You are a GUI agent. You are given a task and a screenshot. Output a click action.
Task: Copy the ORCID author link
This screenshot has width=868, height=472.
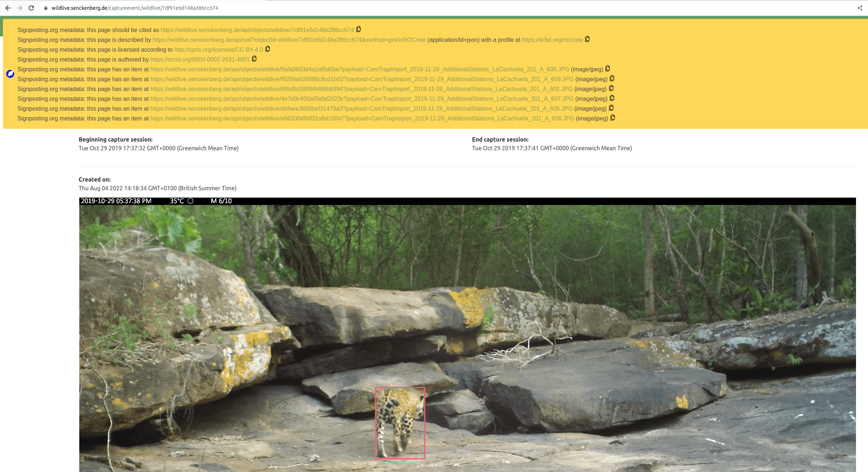pyautogui.click(x=254, y=59)
